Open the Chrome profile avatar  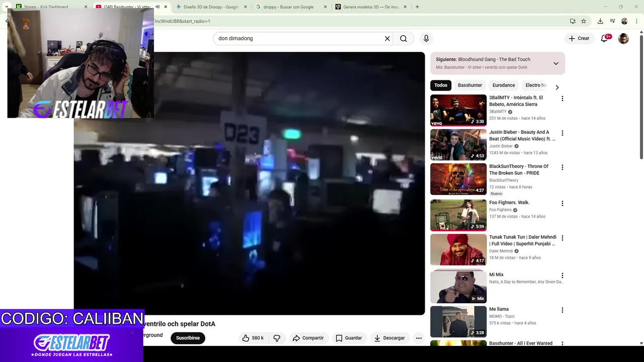click(x=624, y=21)
